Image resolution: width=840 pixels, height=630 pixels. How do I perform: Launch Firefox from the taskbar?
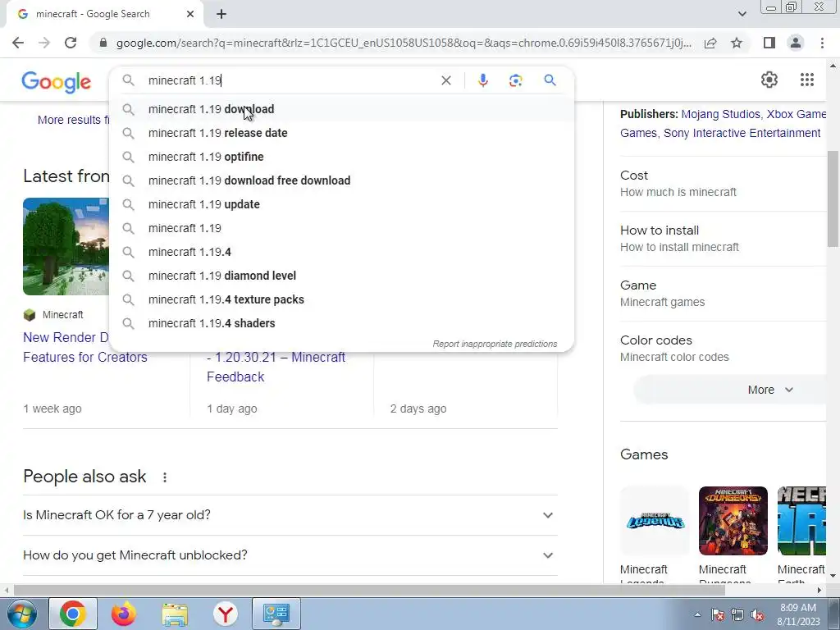pos(124,614)
